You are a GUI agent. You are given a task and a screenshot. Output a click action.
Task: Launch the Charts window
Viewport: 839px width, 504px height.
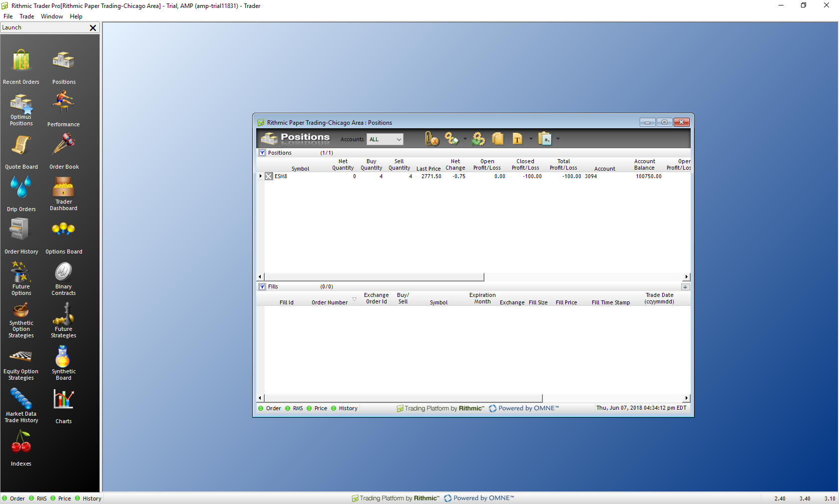63,406
